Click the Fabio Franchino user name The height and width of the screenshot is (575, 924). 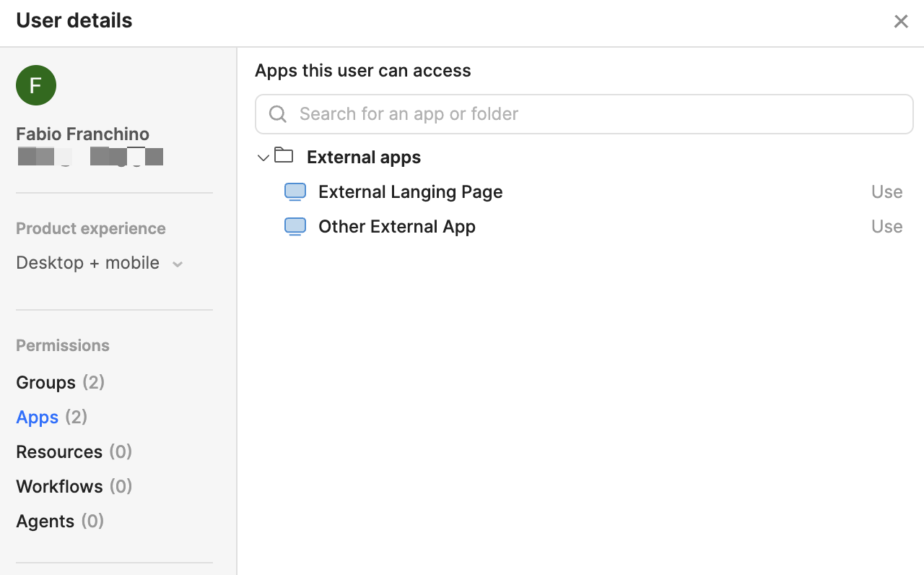point(82,134)
